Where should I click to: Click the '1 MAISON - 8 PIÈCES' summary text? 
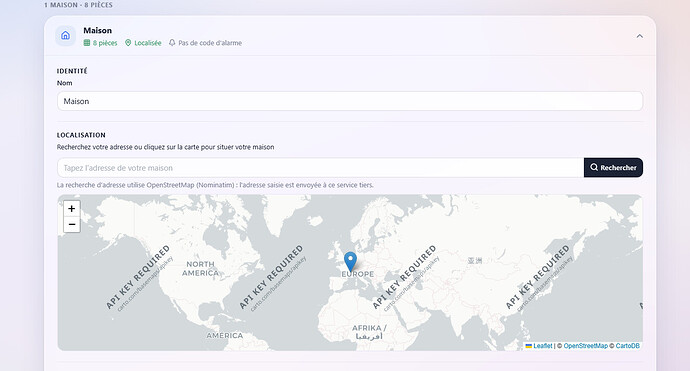pos(78,5)
